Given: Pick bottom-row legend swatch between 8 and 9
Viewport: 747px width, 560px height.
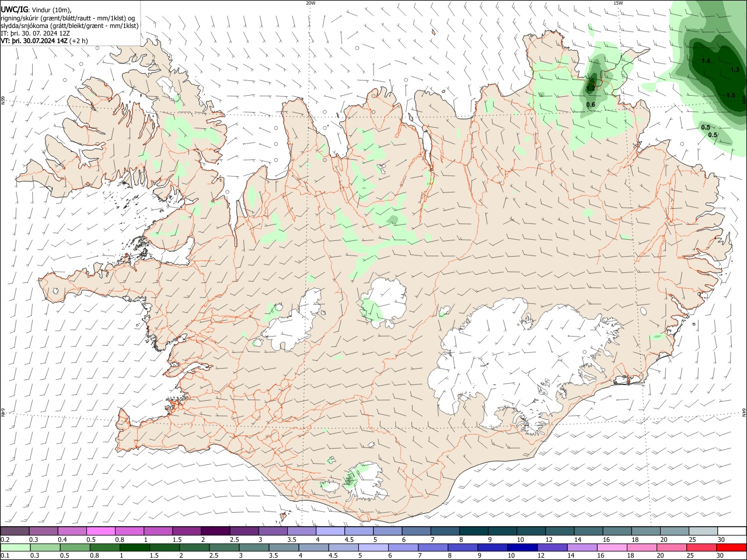Looking at the screenshot, I should coord(463,547).
